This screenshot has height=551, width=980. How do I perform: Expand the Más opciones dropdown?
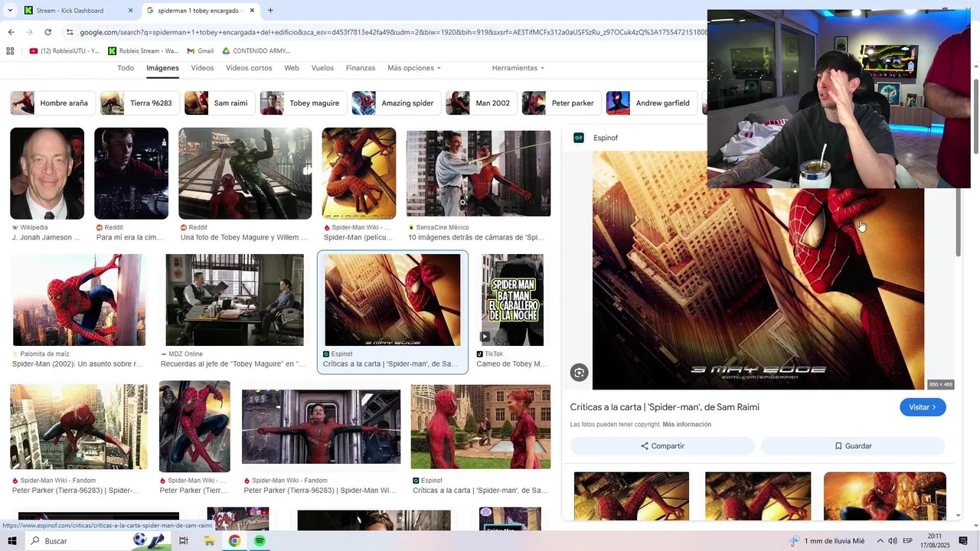click(x=413, y=68)
